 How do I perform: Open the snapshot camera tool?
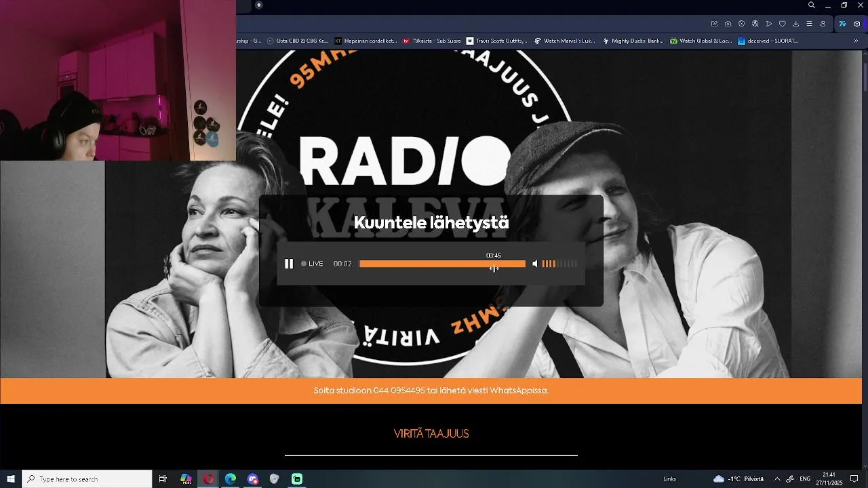click(728, 24)
